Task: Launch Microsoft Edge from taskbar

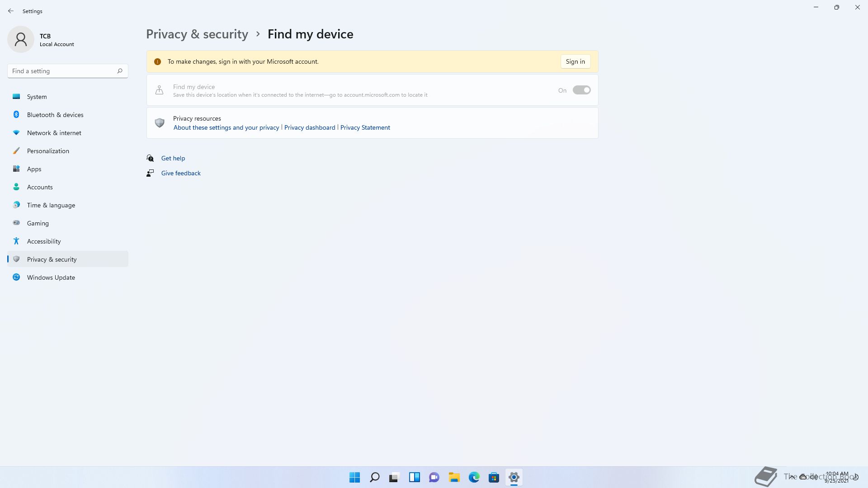Action: (474, 477)
